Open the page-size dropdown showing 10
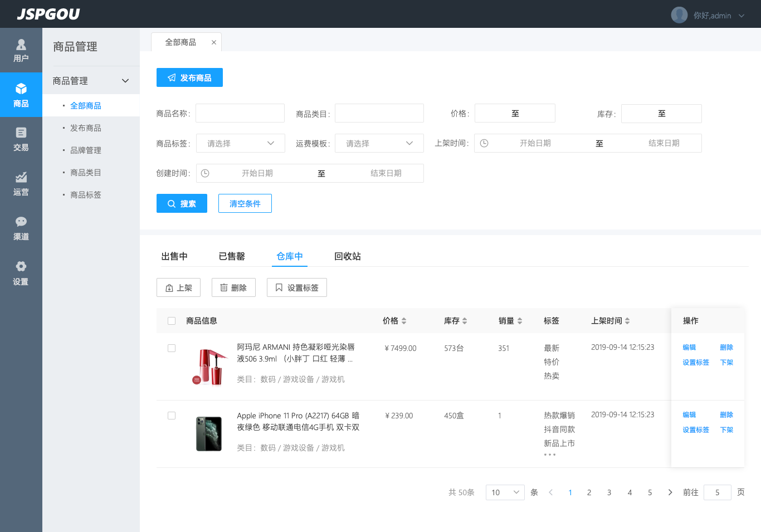This screenshot has height=532, width=761. (x=505, y=492)
